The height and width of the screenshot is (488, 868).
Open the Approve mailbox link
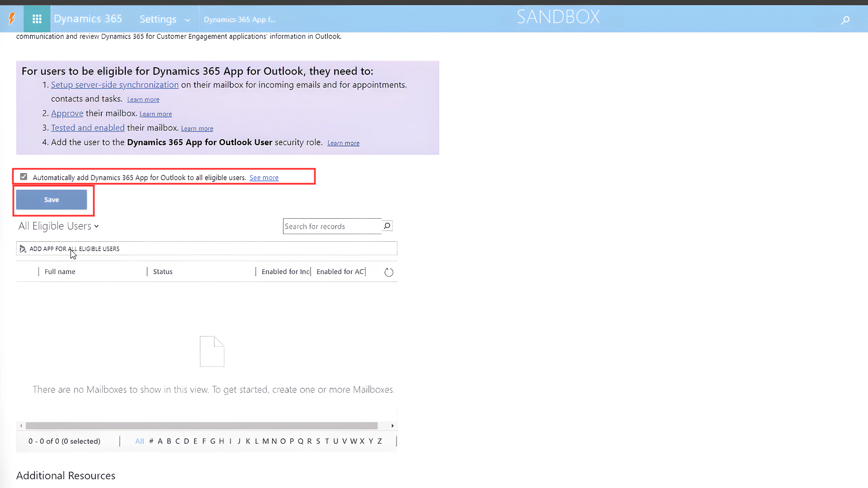(x=67, y=113)
